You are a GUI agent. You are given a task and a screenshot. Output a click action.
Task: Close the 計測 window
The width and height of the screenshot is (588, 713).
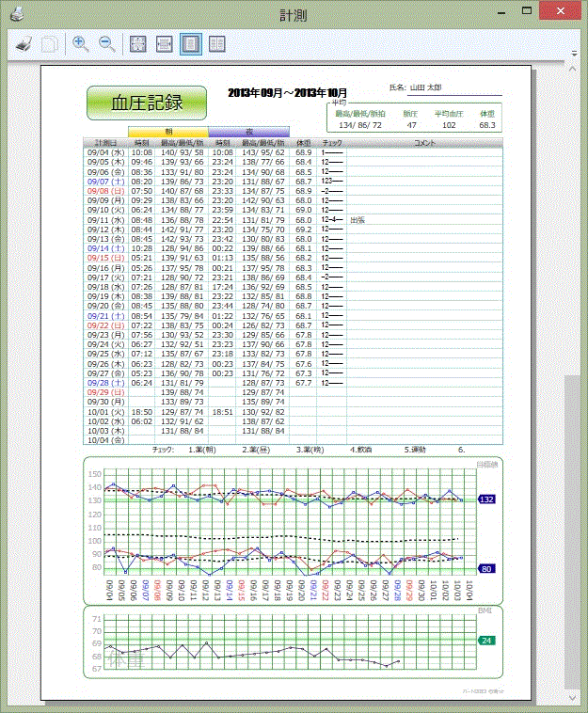[x=561, y=11]
